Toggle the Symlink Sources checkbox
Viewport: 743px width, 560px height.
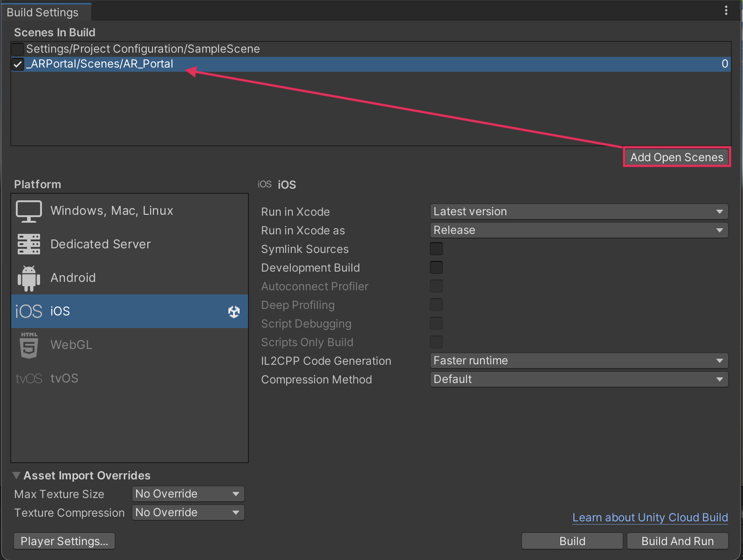[x=436, y=249]
